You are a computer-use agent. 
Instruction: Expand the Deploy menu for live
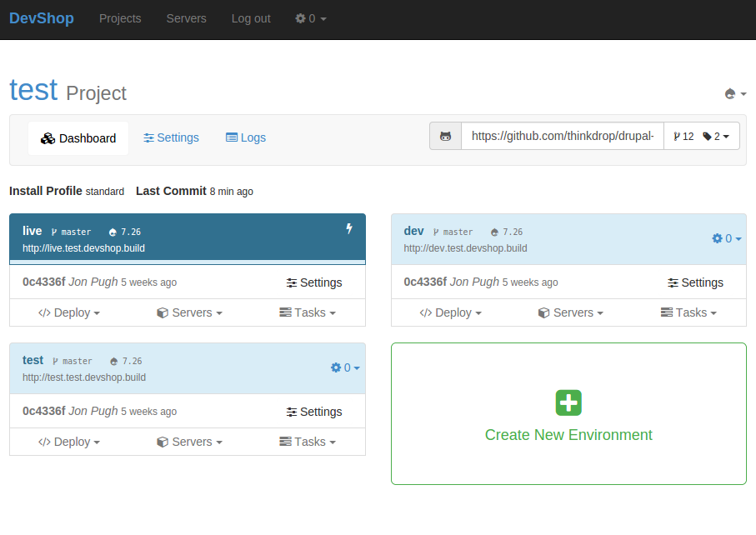point(69,312)
